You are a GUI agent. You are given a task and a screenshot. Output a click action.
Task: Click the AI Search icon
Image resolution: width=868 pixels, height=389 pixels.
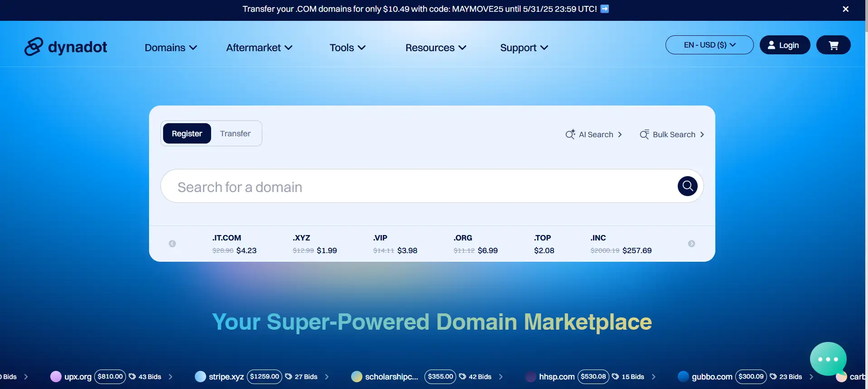[570, 134]
